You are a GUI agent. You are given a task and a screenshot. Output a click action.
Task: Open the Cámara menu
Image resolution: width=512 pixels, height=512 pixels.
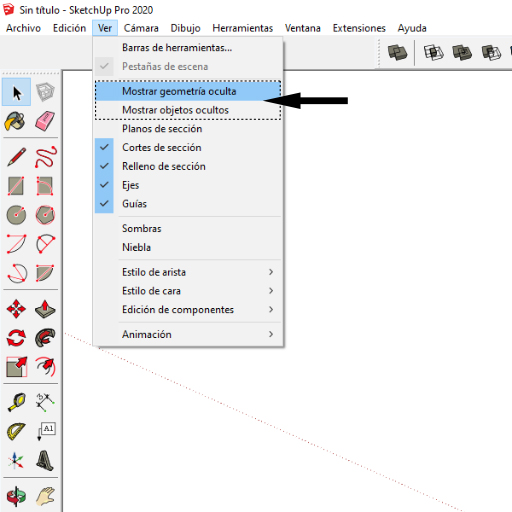(141, 28)
